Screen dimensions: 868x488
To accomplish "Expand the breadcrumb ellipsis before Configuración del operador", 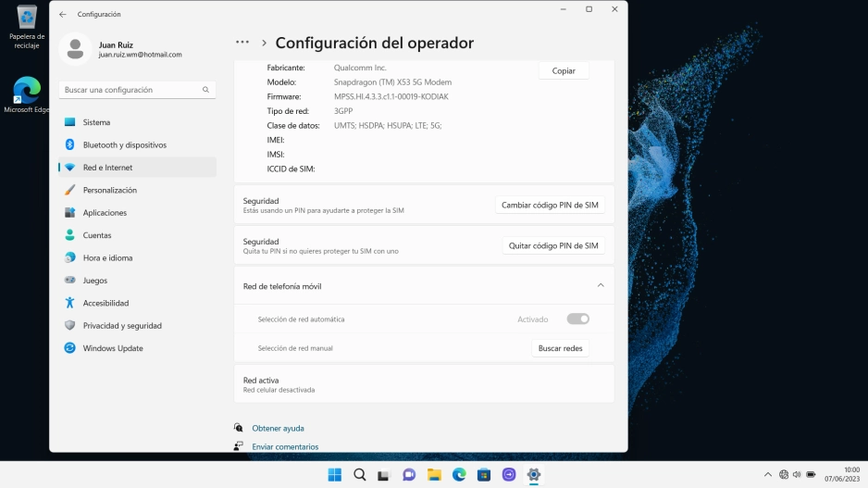I will [x=242, y=42].
